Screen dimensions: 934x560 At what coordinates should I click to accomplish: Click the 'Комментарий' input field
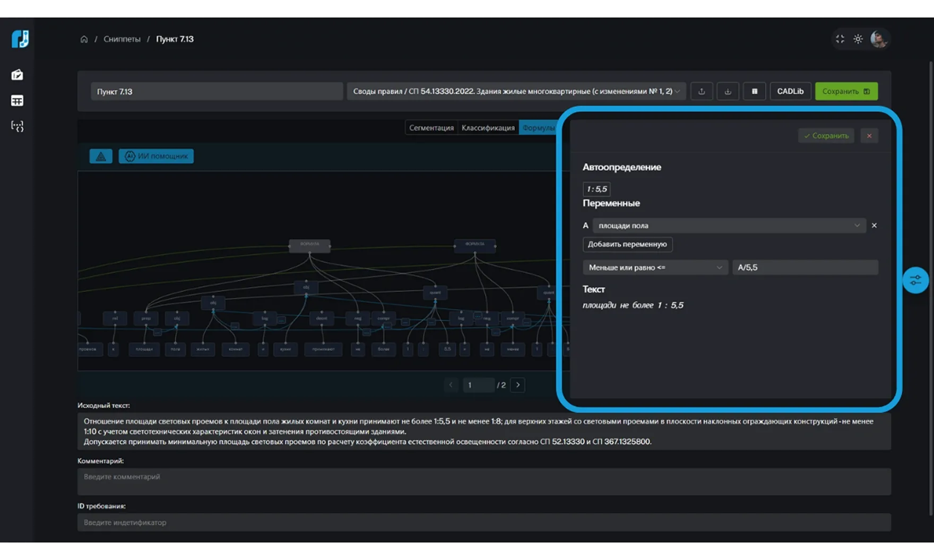pyautogui.click(x=483, y=481)
